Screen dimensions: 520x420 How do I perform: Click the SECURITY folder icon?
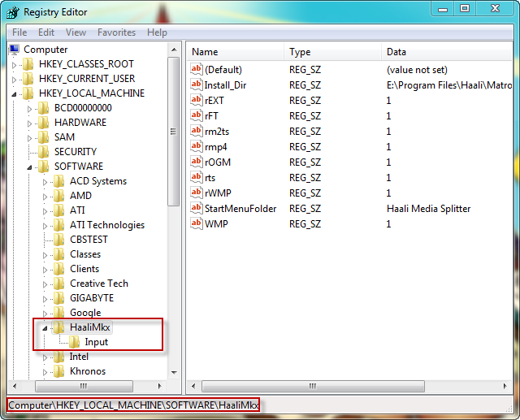tap(43, 151)
